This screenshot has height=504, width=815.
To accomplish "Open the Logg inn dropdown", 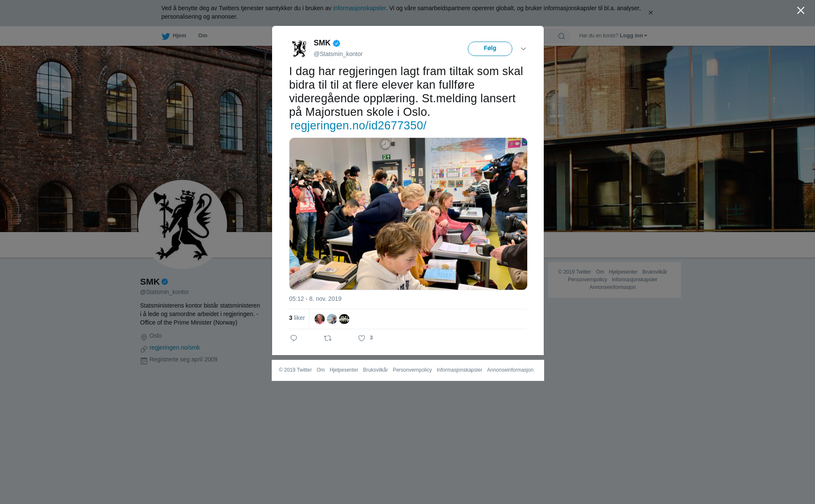I will 633,36.
